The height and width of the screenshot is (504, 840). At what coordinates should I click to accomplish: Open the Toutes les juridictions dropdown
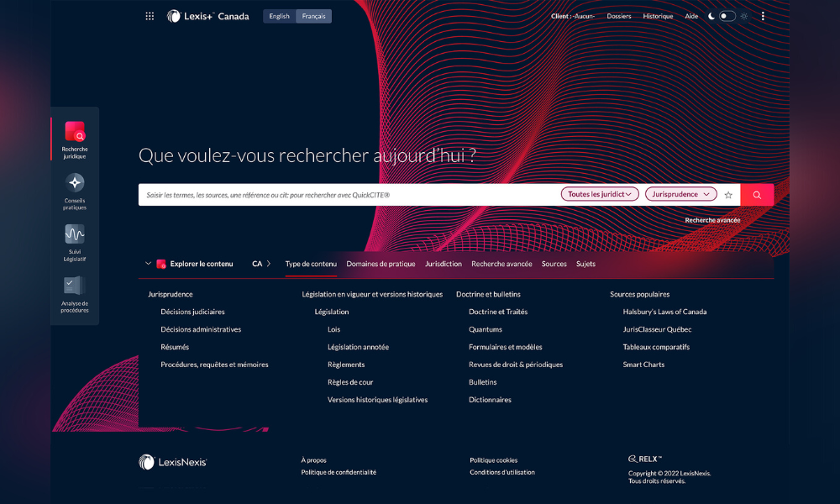pos(600,194)
